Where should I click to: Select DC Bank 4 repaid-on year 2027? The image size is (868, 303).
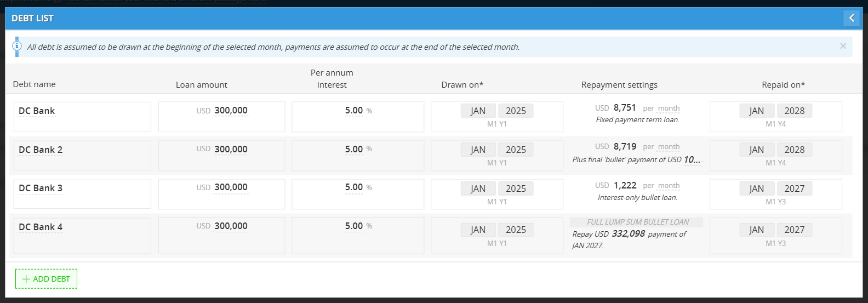pos(794,230)
